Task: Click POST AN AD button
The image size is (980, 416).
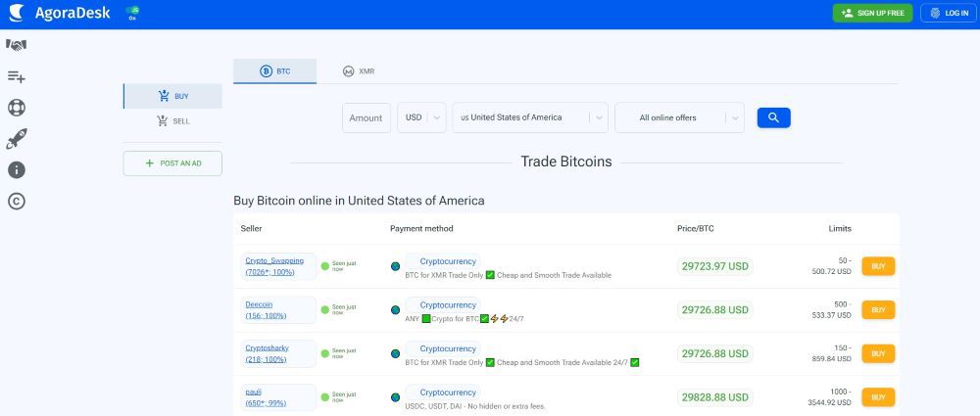Action: [172, 163]
